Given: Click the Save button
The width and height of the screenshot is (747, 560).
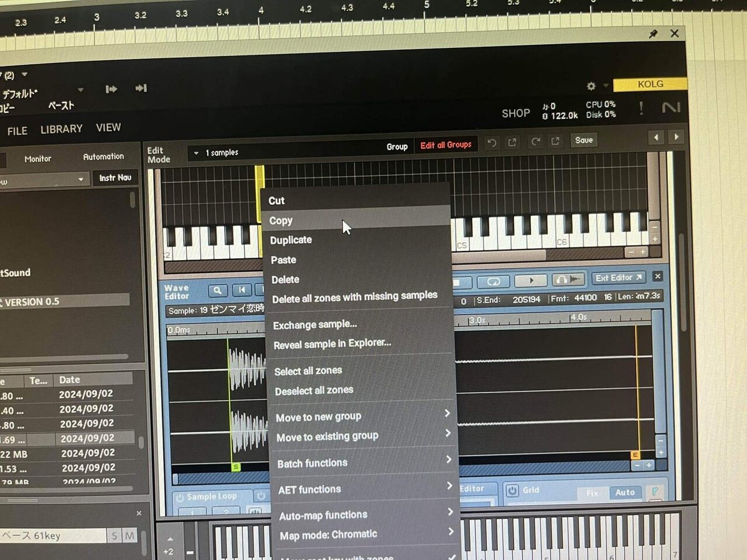Looking at the screenshot, I should (584, 140).
